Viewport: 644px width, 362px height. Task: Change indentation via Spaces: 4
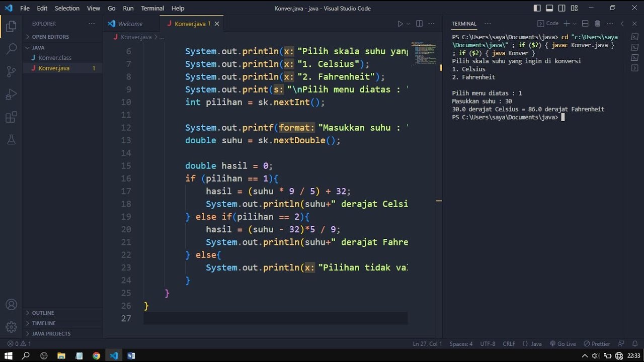461,344
